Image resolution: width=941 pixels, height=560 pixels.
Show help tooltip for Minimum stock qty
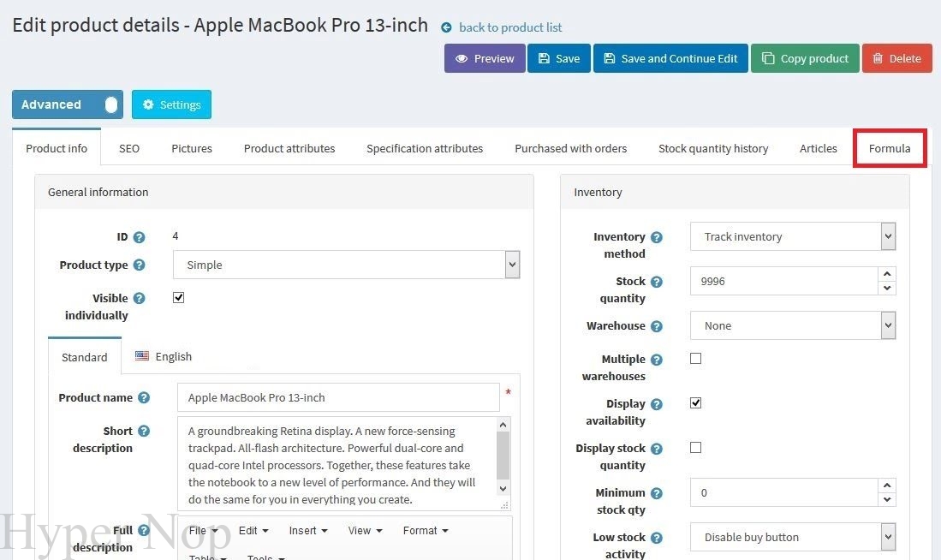pos(657,492)
